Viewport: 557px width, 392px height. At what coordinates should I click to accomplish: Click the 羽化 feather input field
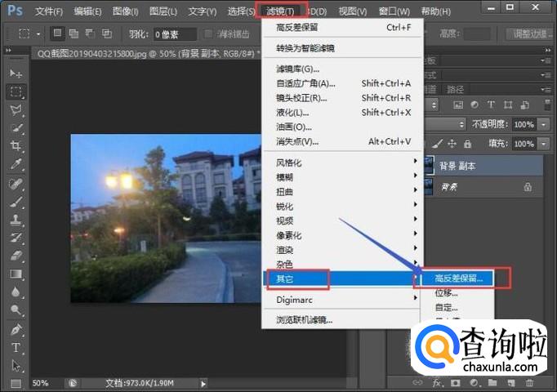(x=175, y=34)
